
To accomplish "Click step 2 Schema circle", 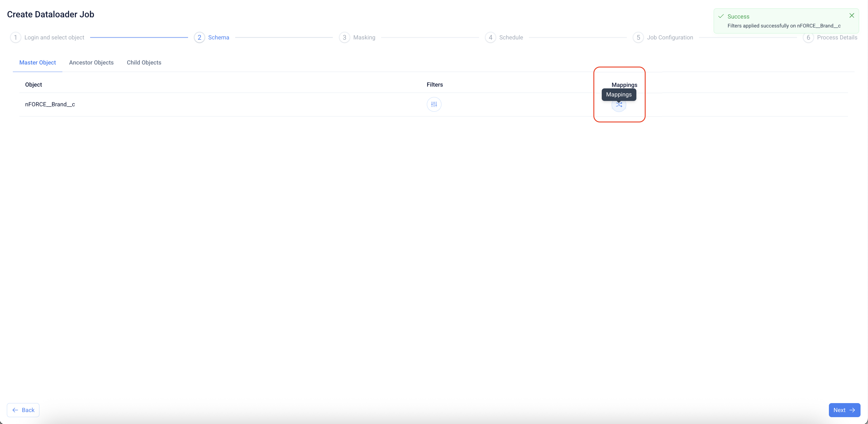I will click(199, 37).
